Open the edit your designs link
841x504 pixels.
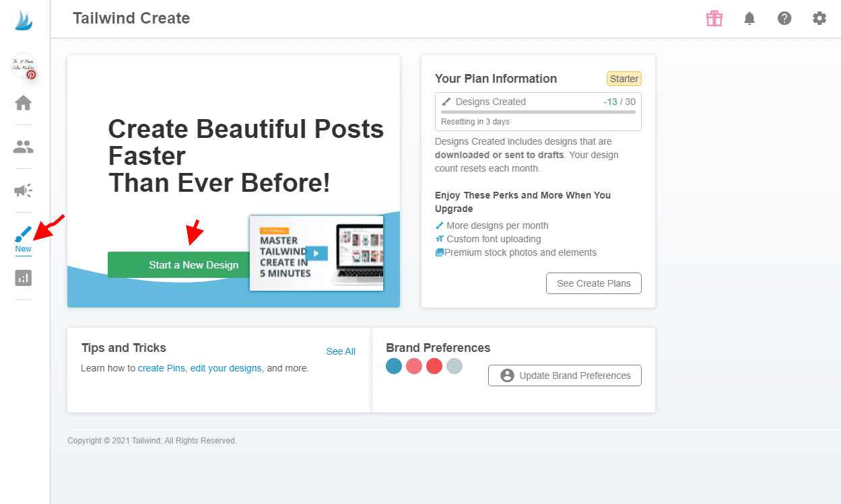point(226,368)
